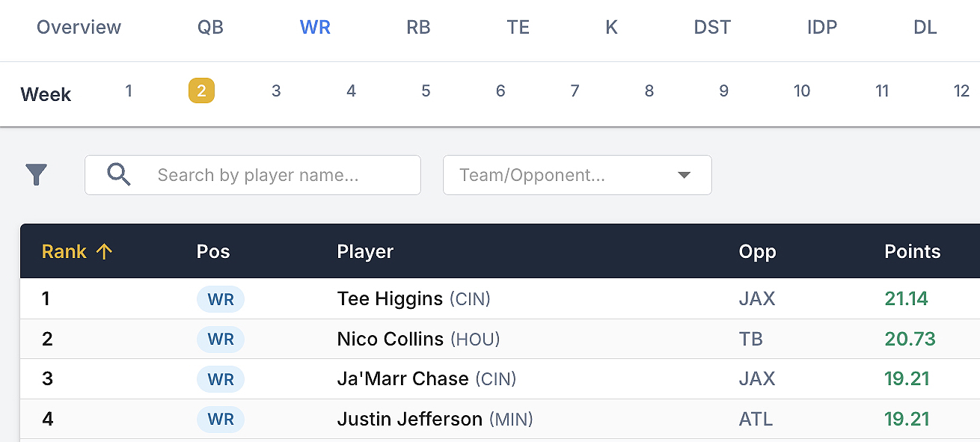Open the filter options via funnel icon
Viewport: 980px width, 442px height.
pos(35,174)
